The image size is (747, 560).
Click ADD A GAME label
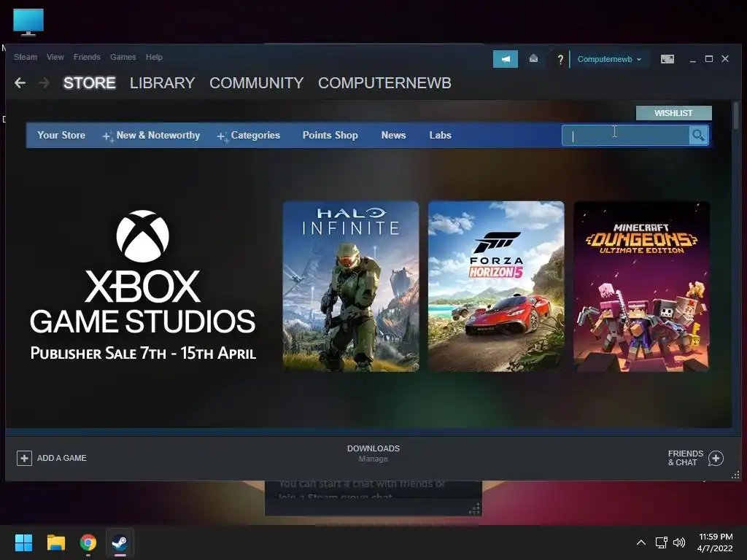pos(62,458)
